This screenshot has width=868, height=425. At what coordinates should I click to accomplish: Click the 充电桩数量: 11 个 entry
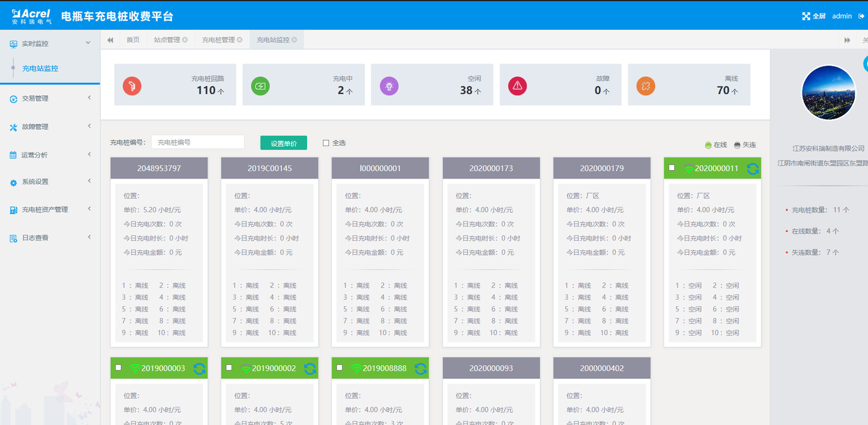(x=820, y=210)
